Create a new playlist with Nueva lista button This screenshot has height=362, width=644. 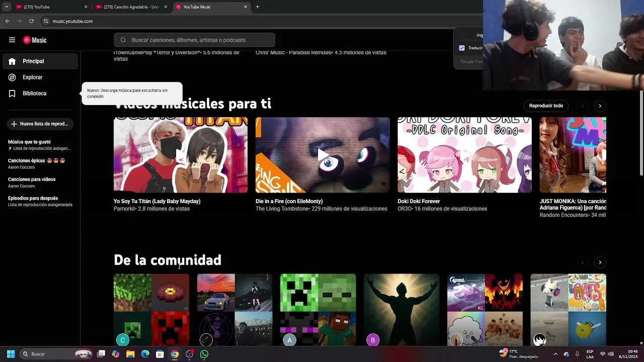coord(40,124)
